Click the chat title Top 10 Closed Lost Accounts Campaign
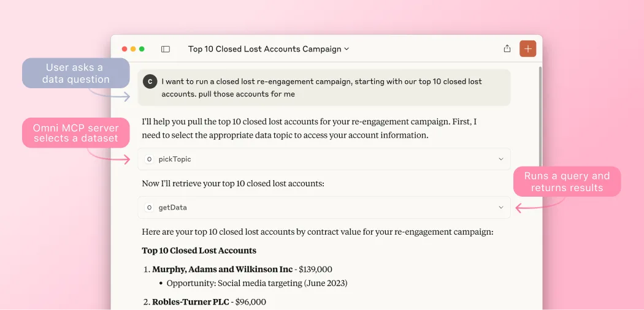The height and width of the screenshot is (310, 644). pyautogui.click(x=264, y=49)
